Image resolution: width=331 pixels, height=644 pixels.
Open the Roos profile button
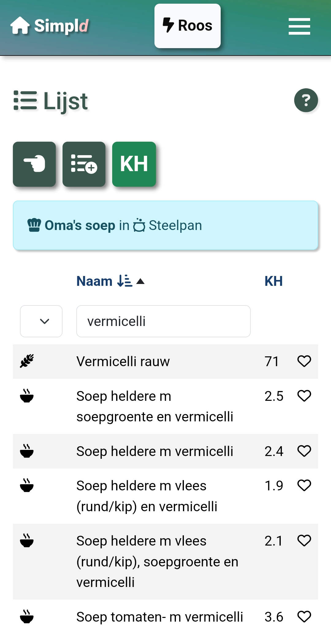pos(188,26)
